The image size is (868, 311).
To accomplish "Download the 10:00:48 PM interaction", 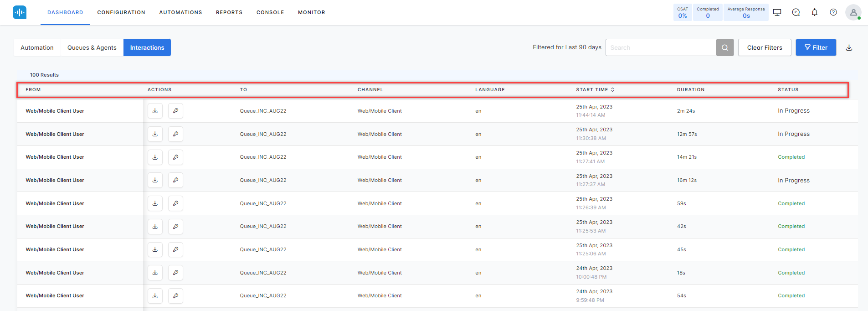I will click(x=155, y=273).
